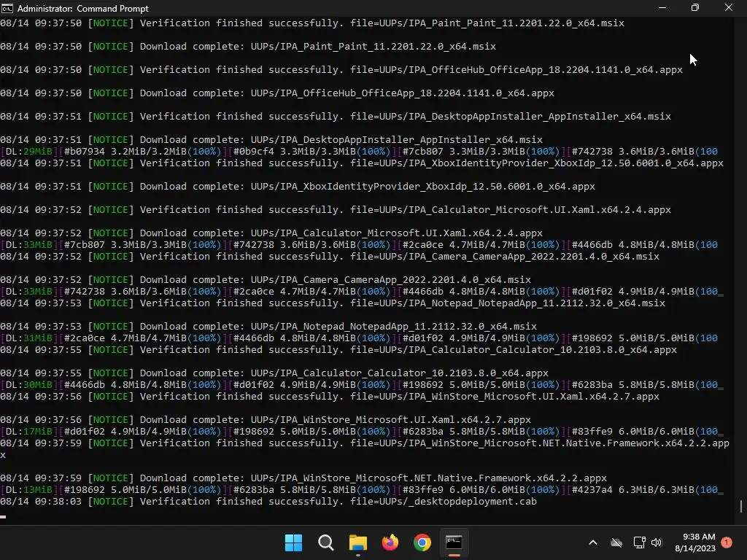Image resolution: width=747 pixels, height=560 pixels.
Task: Restore down the Command Prompt window
Action: [x=695, y=7]
